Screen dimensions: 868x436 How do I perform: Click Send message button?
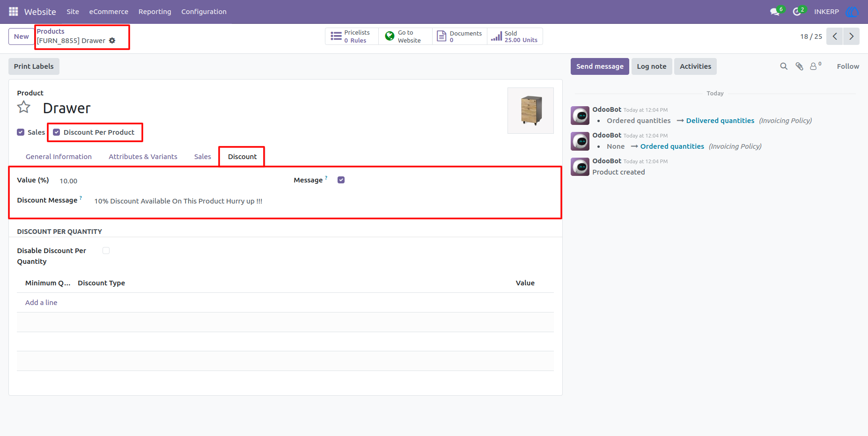[599, 66]
